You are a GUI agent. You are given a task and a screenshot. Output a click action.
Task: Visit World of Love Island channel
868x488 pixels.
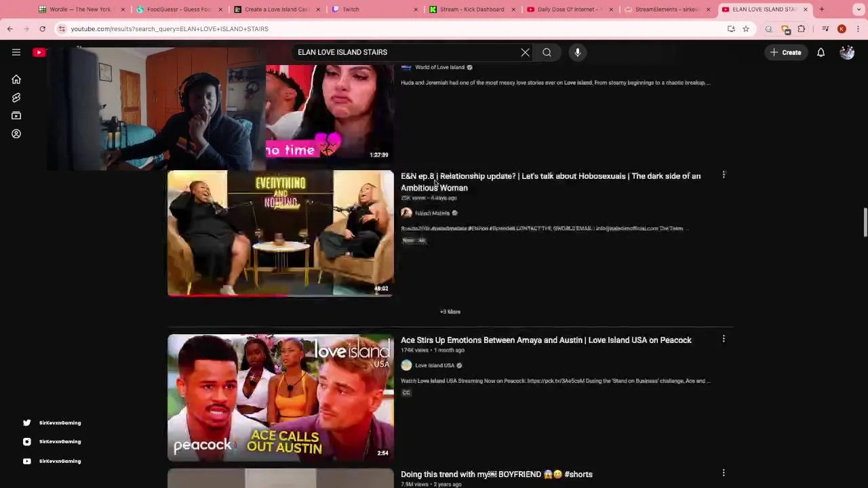tap(439, 67)
